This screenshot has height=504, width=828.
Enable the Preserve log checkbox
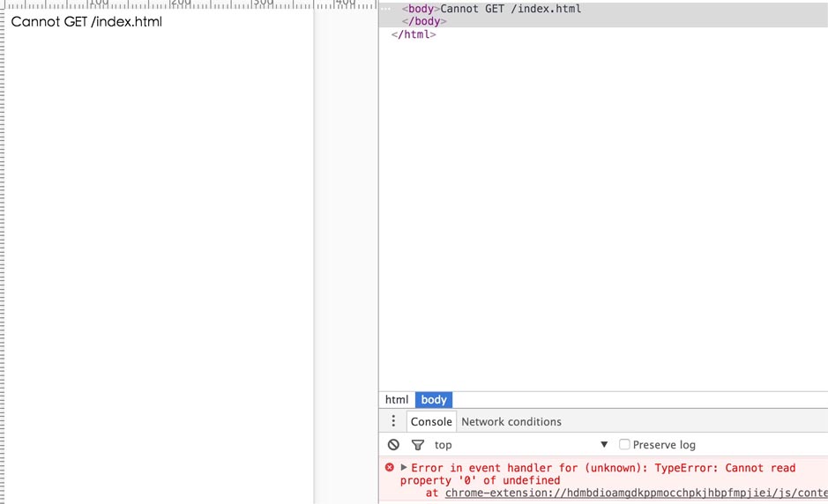[624, 445]
